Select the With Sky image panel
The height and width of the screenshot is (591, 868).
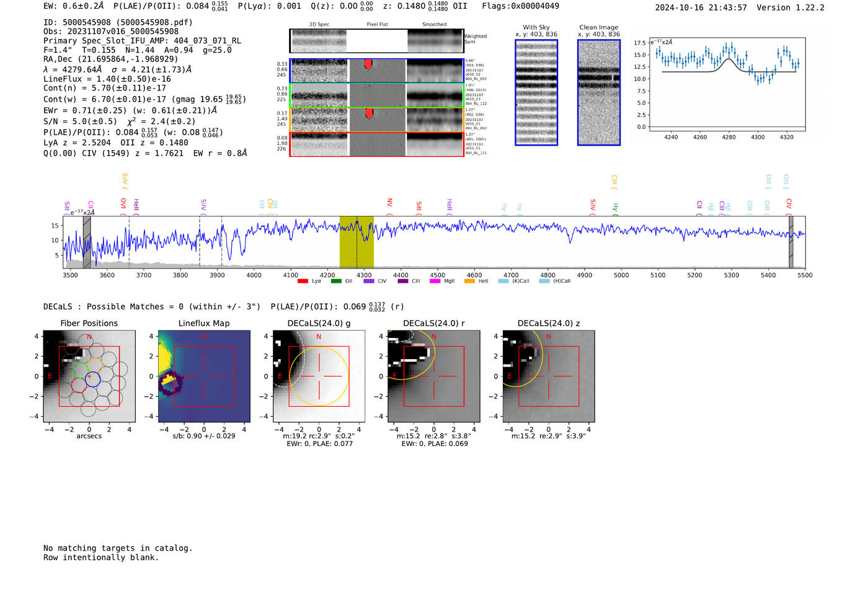pos(536,92)
